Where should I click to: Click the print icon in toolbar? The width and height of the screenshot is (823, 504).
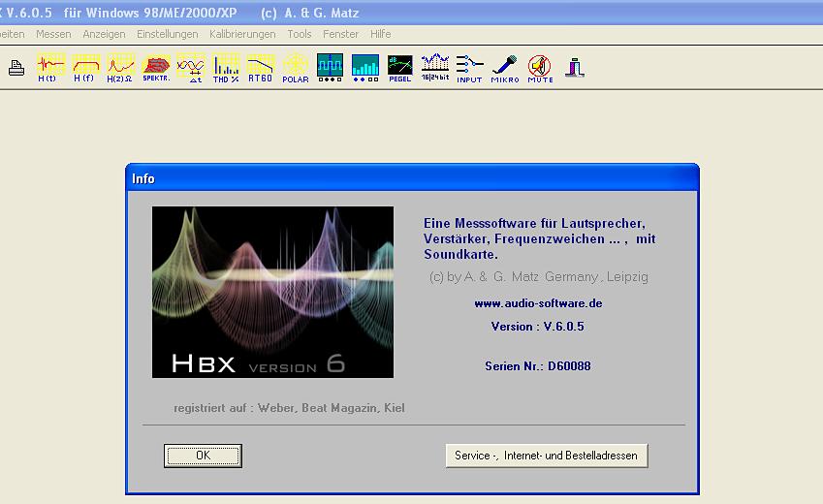[x=16, y=68]
